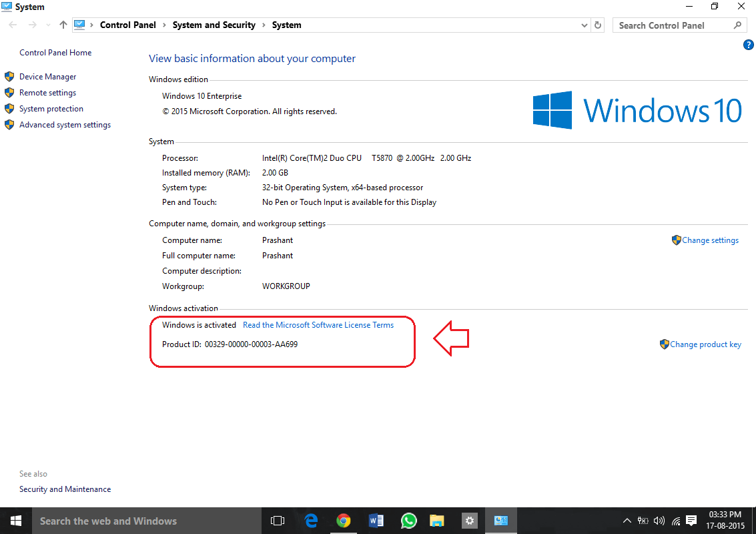Open Security and Maintenance link
The width and height of the screenshot is (756, 534).
pyautogui.click(x=65, y=489)
